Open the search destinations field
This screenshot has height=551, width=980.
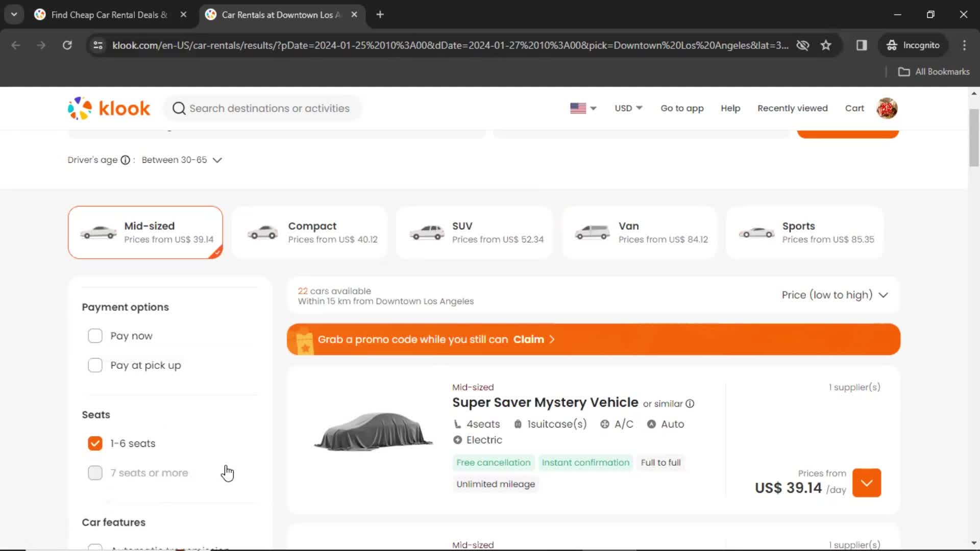pos(269,108)
